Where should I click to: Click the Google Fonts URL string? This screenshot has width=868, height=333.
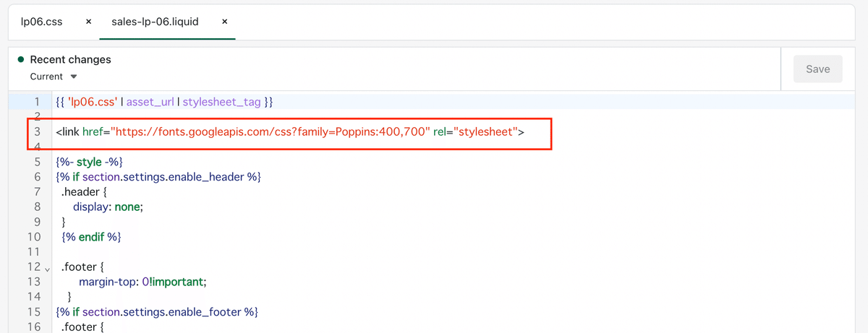tap(271, 133)
